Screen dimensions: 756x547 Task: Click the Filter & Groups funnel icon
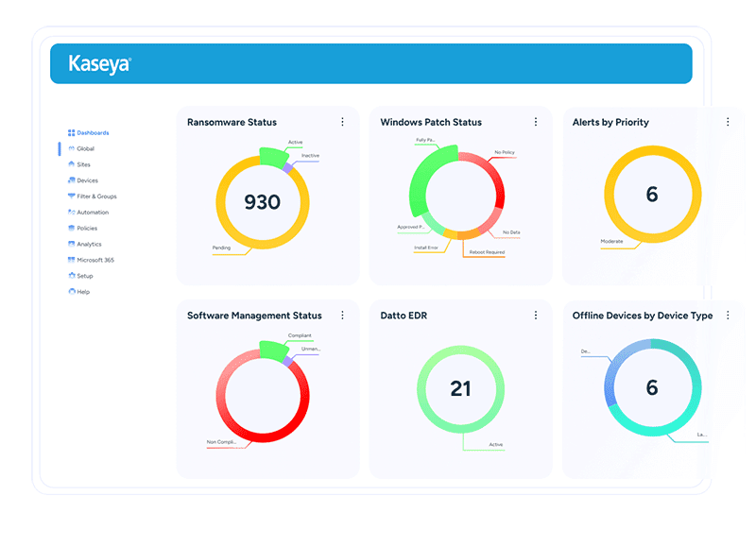pyautogui.click(x=71, y=197)
